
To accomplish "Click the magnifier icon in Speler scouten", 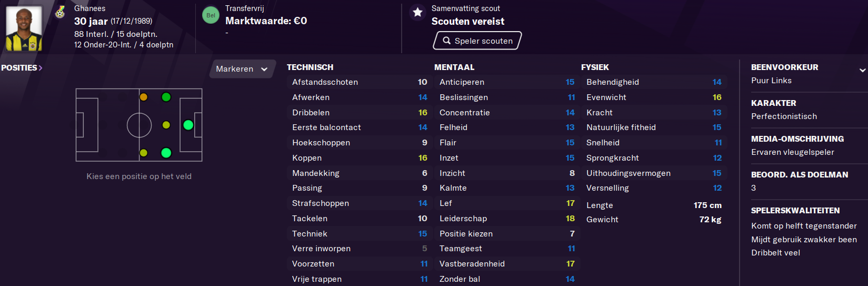I will [x=446, y=41].
